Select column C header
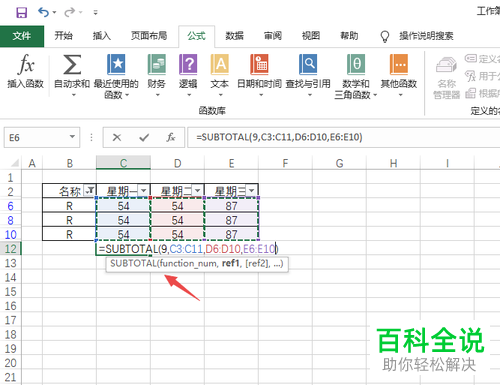 tap(123, 163)
